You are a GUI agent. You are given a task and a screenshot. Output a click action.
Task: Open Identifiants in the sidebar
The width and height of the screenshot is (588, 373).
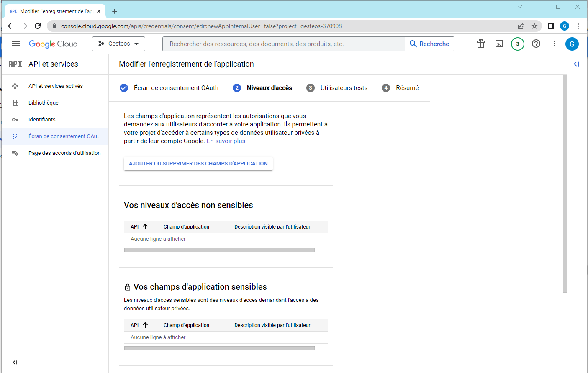(42, 120)
